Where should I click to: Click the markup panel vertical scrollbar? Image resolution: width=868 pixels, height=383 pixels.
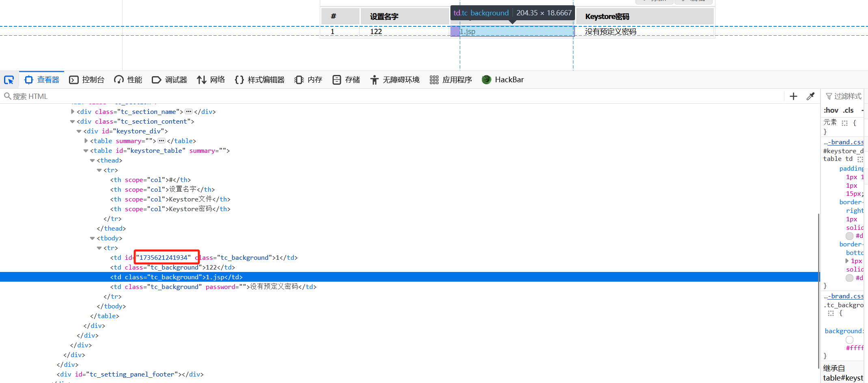click(818, 291)
